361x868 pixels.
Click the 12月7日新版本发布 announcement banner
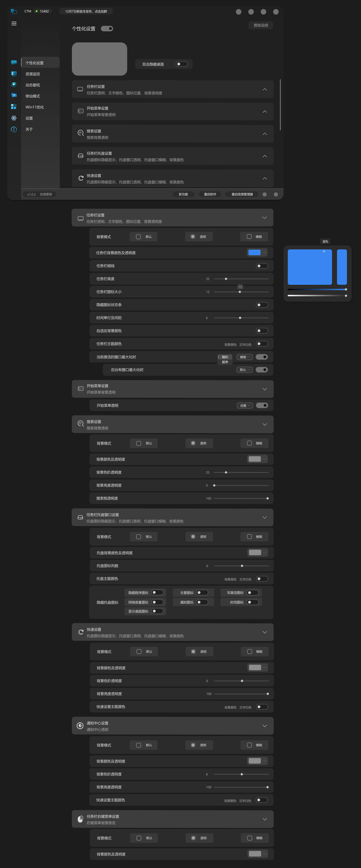pyautogui.click(x=86, y=11)
